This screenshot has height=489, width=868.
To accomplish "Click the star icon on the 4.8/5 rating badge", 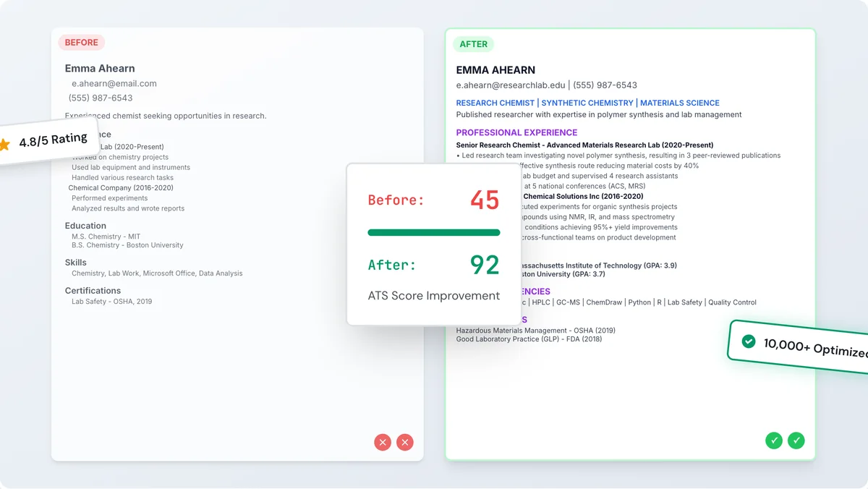I will click(x=5, y=144).
